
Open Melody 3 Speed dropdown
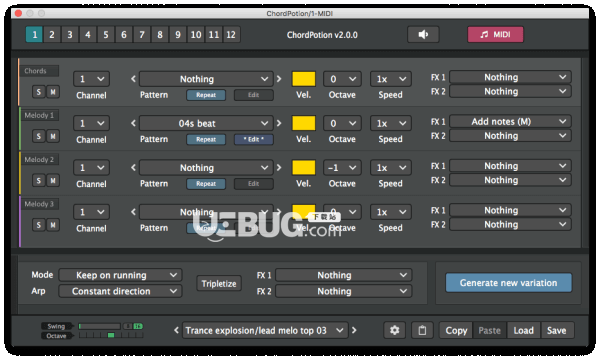pos(391,212)
